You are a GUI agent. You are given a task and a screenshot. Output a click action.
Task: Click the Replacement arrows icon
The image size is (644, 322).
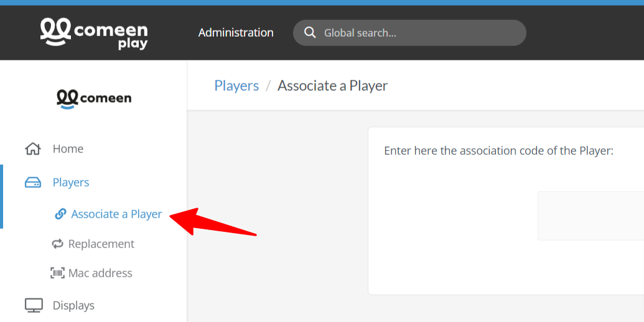pyautogui.click(x=57, y=244)
